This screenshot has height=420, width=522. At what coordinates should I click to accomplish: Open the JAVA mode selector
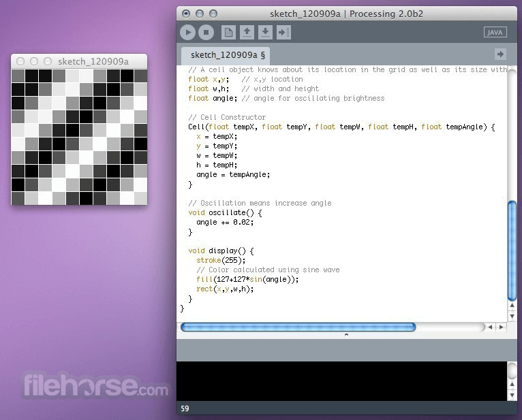tap(495, 32)
